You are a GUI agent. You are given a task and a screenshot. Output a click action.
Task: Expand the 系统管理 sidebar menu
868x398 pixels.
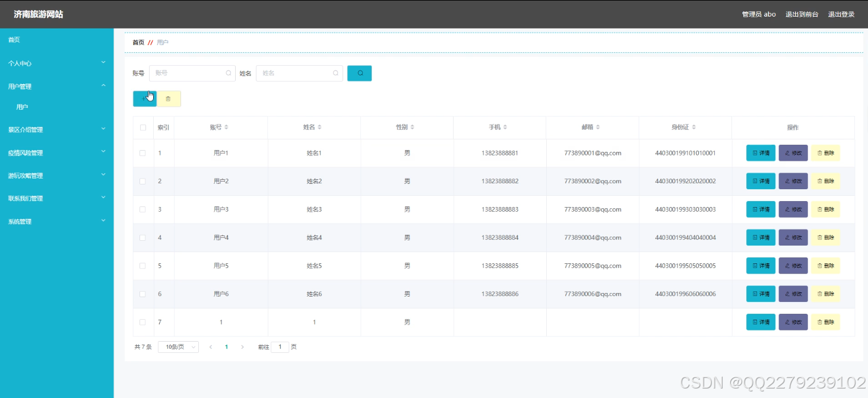[x=56, y=221]
